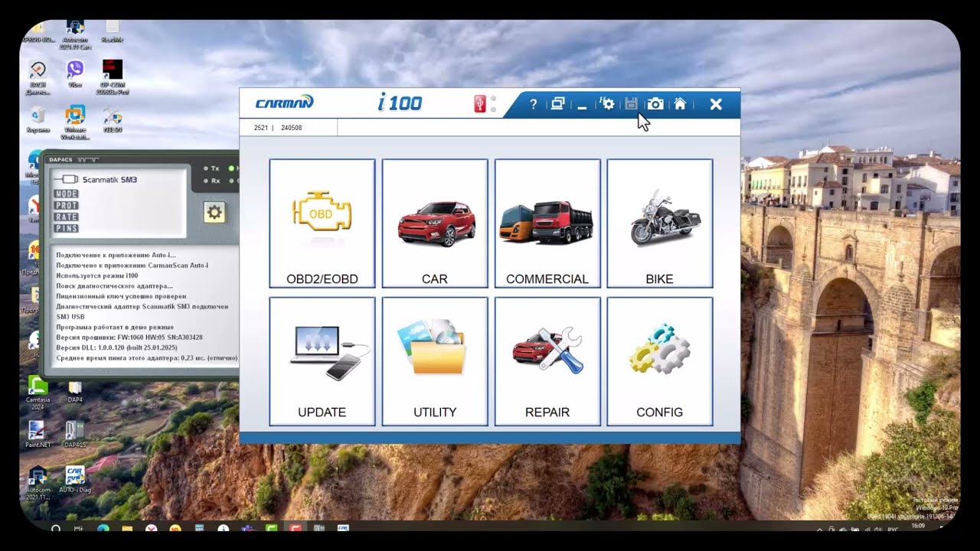Click the log line 'SM3 USB'
Screen dimensions: 980x551
(70, 316)
